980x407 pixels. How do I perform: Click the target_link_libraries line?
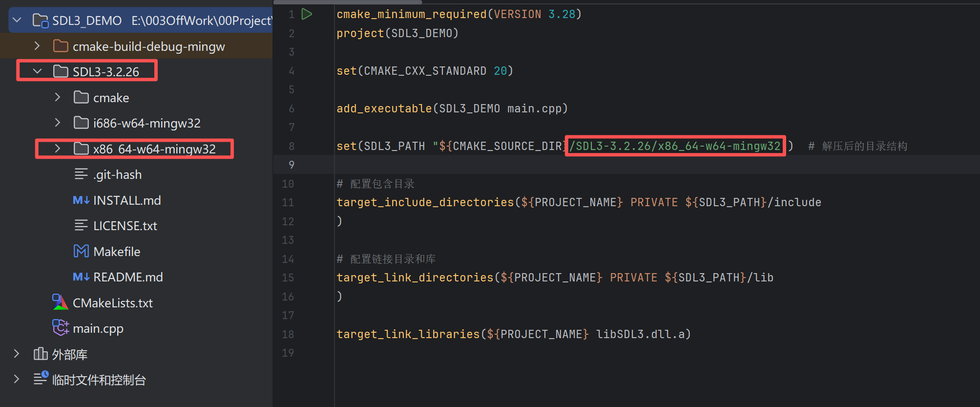pyautogui.click(x=514, y=334)
